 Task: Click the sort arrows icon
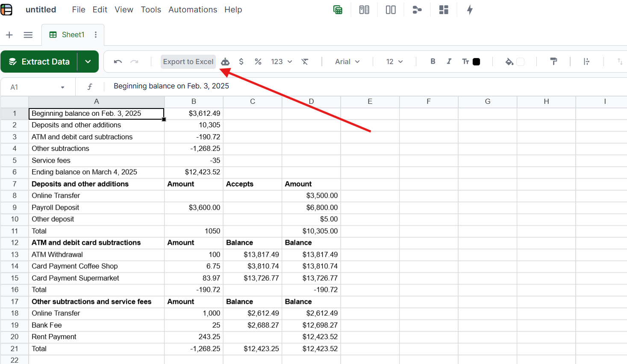(x=620, y=62)
